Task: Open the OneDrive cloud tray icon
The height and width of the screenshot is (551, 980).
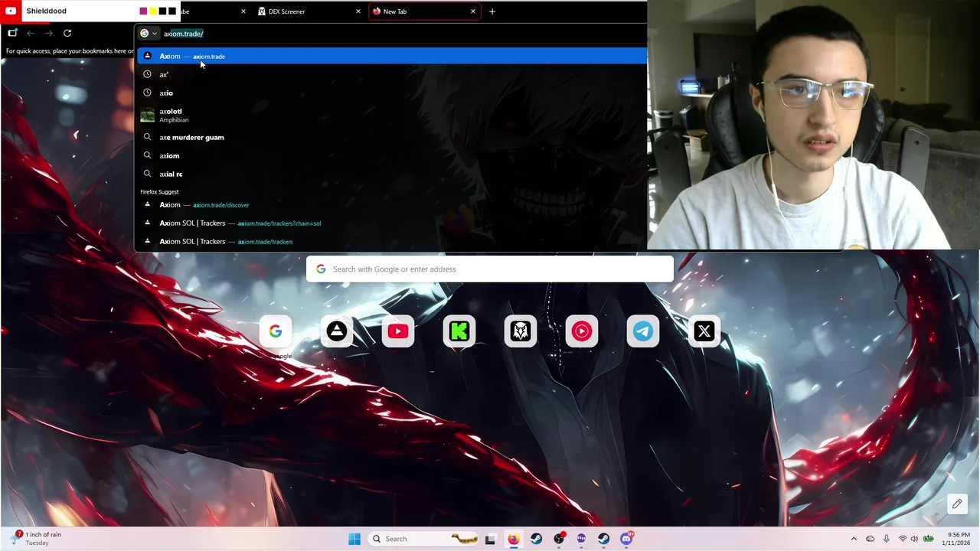Action: click(871, 539)
